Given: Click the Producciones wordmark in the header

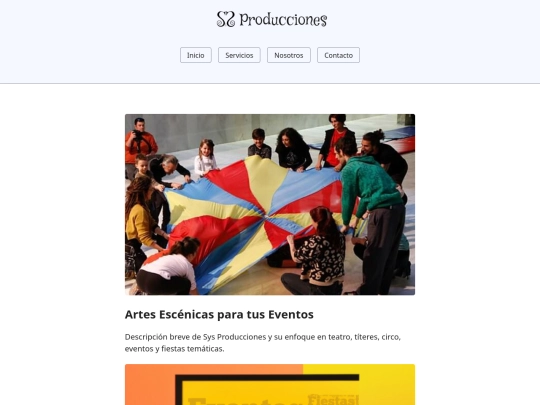Looking at the screenshot, I should (283, 20).
